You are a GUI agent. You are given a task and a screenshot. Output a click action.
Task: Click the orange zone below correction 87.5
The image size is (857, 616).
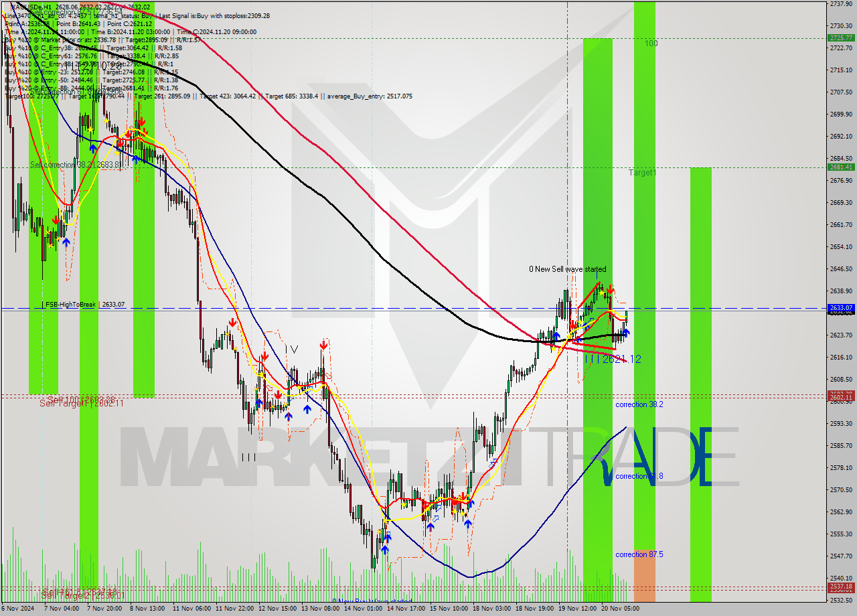pyautogui.click(x=645, y=576)
